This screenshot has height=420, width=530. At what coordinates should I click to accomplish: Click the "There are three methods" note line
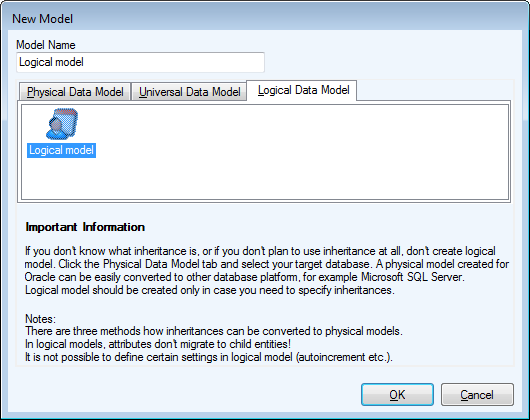tap(214, 331)
